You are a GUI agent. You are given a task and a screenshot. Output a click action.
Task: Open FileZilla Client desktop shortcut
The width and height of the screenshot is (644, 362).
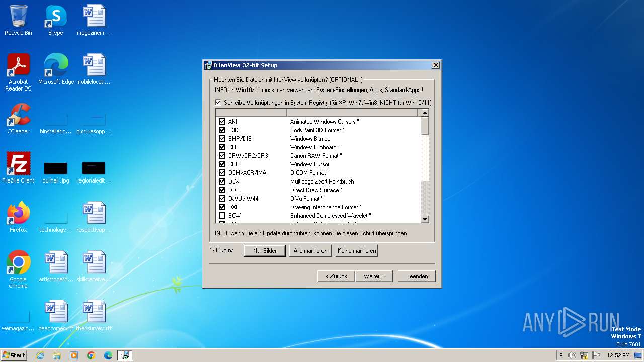click(x=18, y=167)
